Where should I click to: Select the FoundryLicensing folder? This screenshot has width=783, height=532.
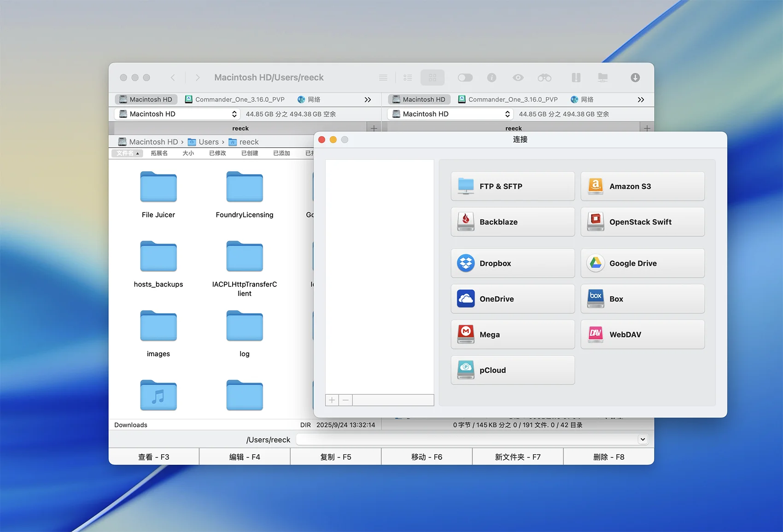[245, 194]
